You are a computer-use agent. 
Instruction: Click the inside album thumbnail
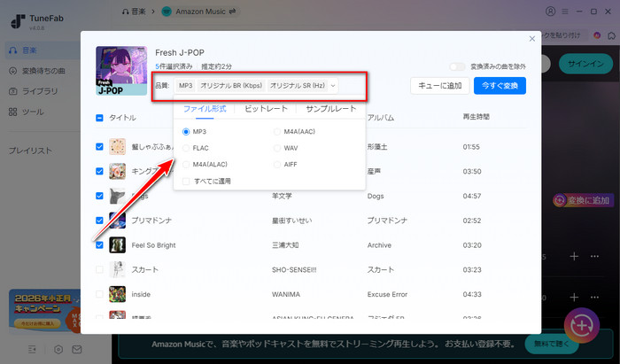[118, 294]
